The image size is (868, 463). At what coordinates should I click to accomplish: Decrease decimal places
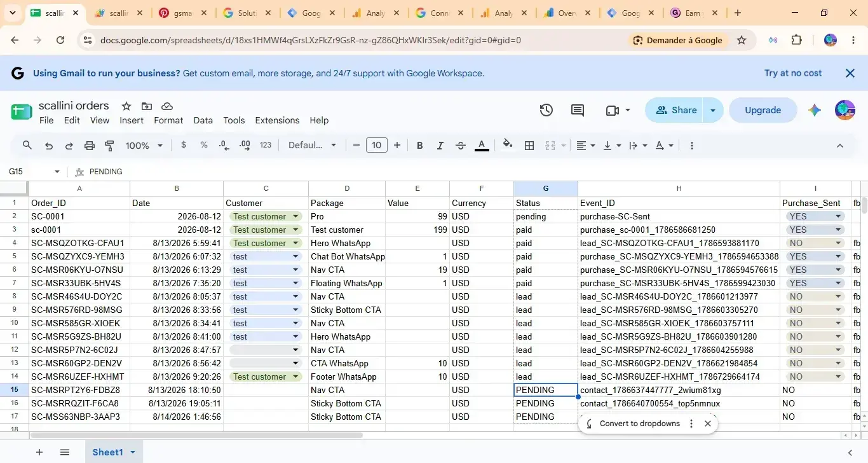coord(224,146)
